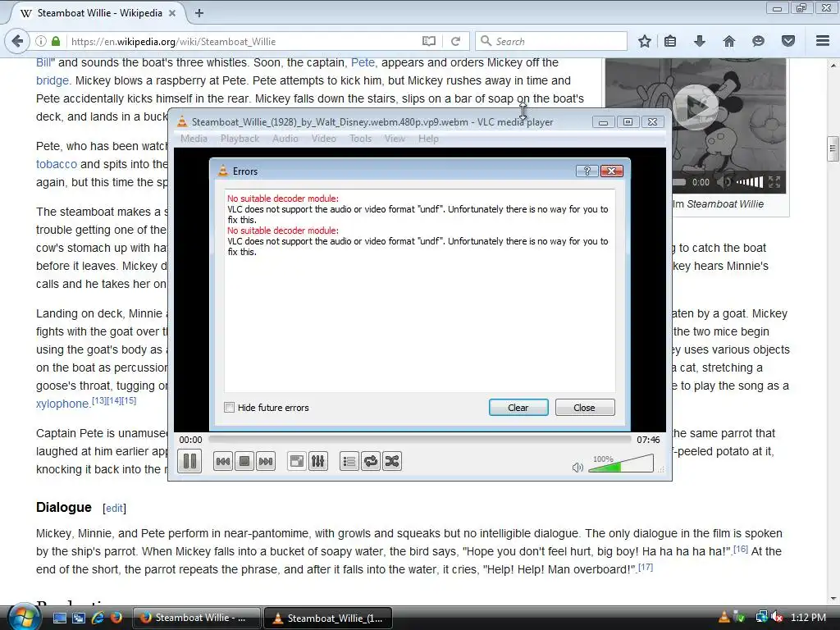Toggle Firefox reader view
This screenshot has height=630, width=840.
[x=428, y=41]
